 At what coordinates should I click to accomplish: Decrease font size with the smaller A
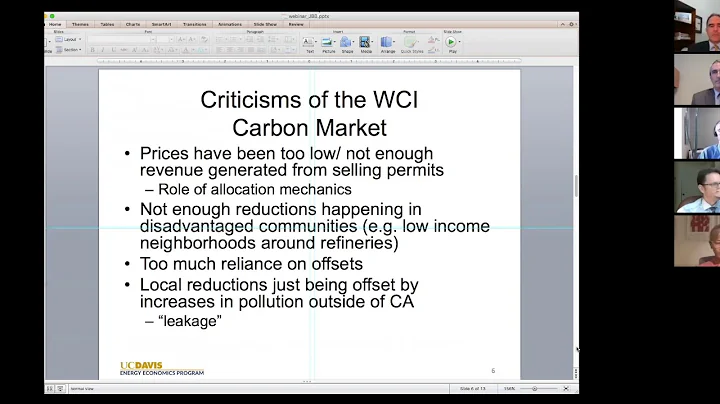192,39
